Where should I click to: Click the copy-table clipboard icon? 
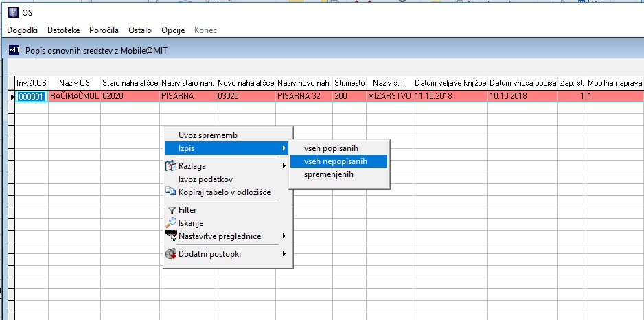click(170, 191)
